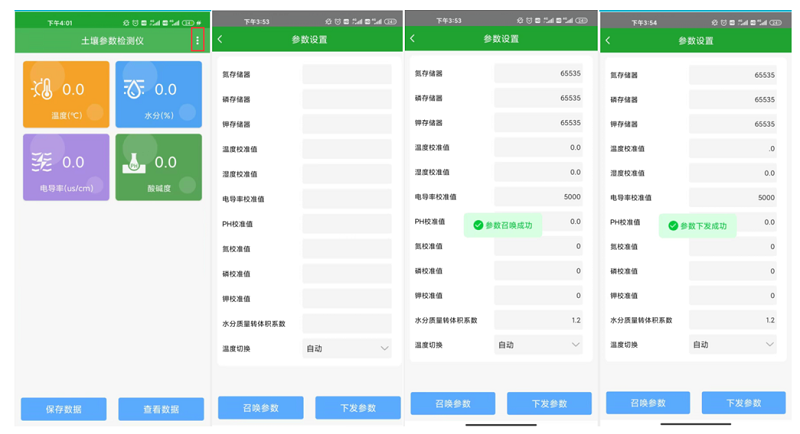Screen dimensions: 800x434
Task: Go back from the empty 参数设置 screen
Action: 220,39
